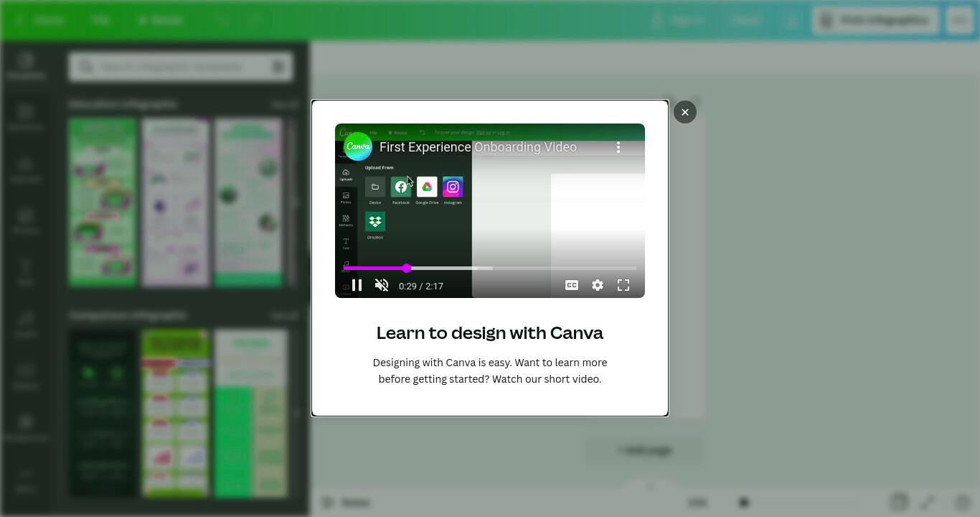The height and width of the screenshot is (517, 980).
Task: Unmute the video audio
Action: [382, 286]
